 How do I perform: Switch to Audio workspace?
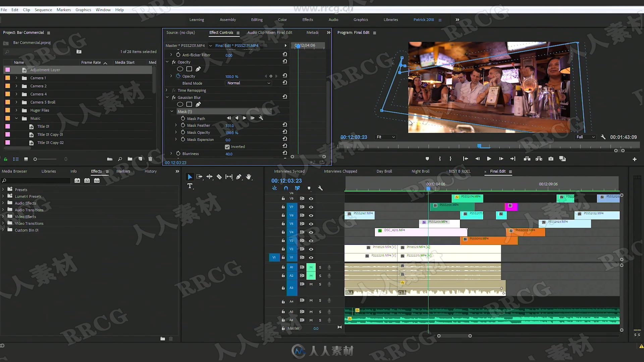(333, 20)
